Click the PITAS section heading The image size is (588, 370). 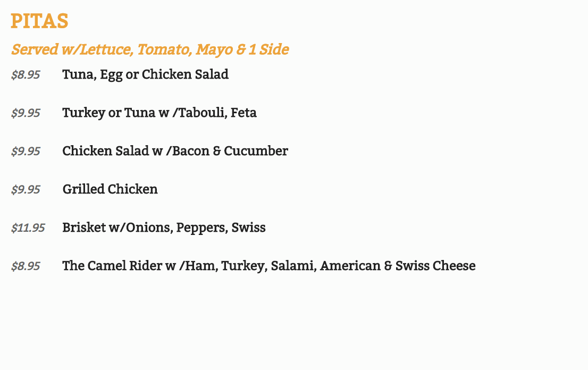point(39,22)
